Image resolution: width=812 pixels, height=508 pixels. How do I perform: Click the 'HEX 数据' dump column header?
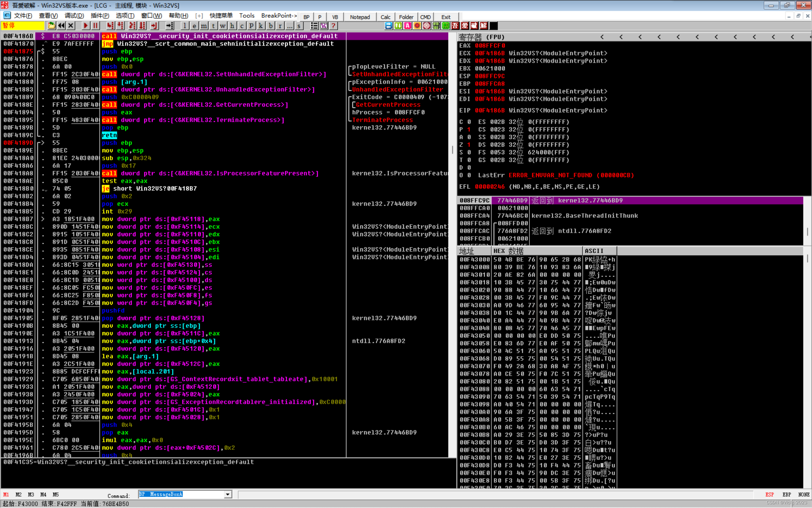[x=537, y=251]
